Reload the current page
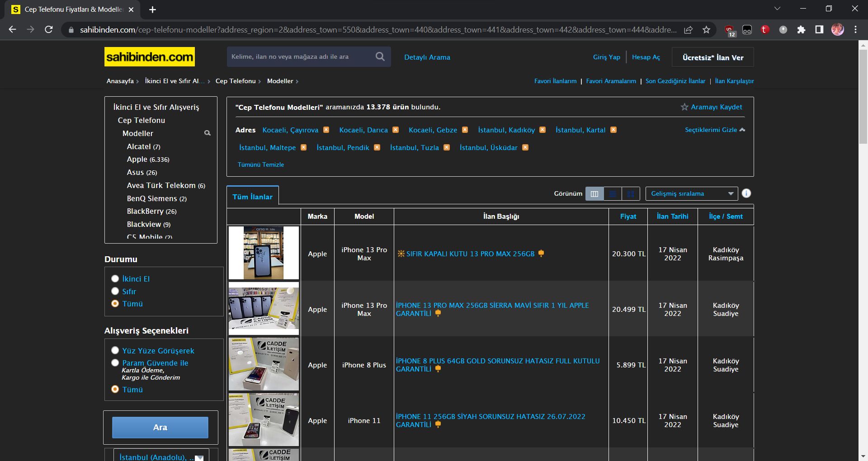Screen dimensions: 868x461 coord(49,30)
